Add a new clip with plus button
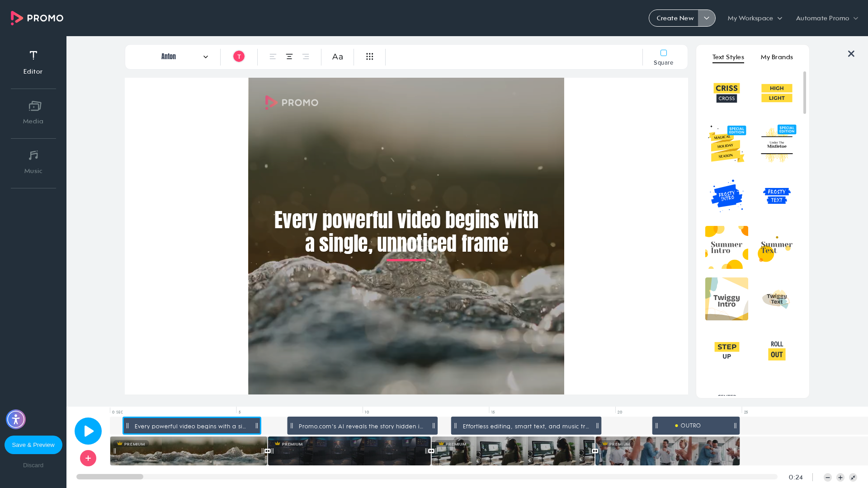Viewport: 868px width, 488px height. pos(88,458)
